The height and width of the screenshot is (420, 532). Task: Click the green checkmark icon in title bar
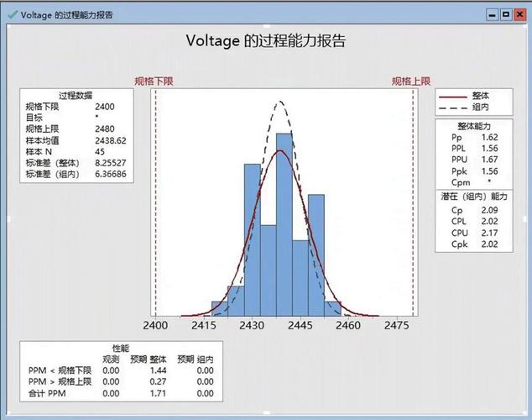(13, 14)
